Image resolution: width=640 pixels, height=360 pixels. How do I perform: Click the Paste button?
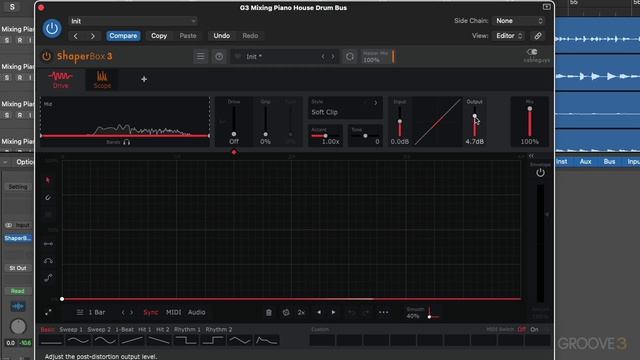188,36
